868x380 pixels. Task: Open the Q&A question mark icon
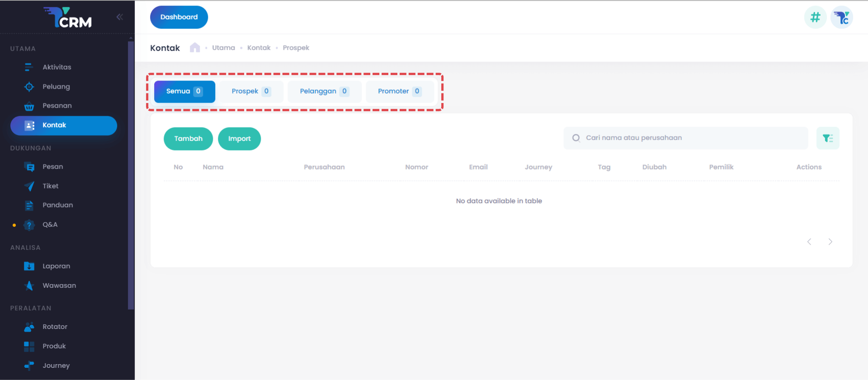29,225
